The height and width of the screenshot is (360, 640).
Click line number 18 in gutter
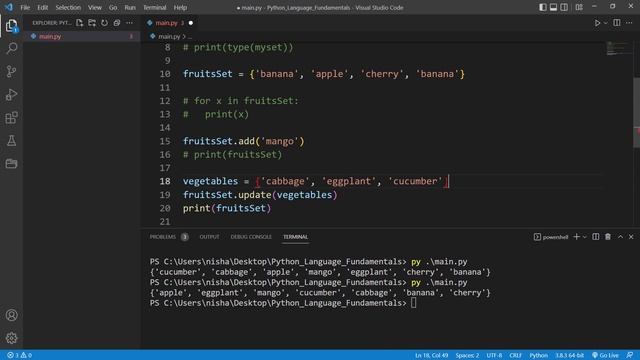coord(165,181)
